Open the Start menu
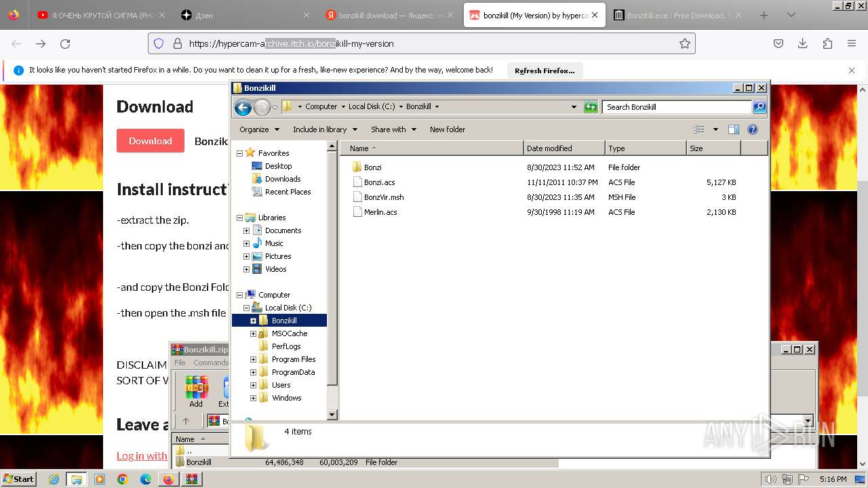The width and height of the screenshot is (868, 488). [x=18, y=479]
